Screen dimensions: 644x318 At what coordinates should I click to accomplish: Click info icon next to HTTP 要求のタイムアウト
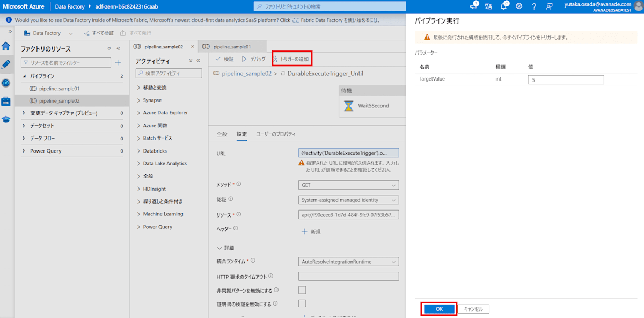pos(270,276)
